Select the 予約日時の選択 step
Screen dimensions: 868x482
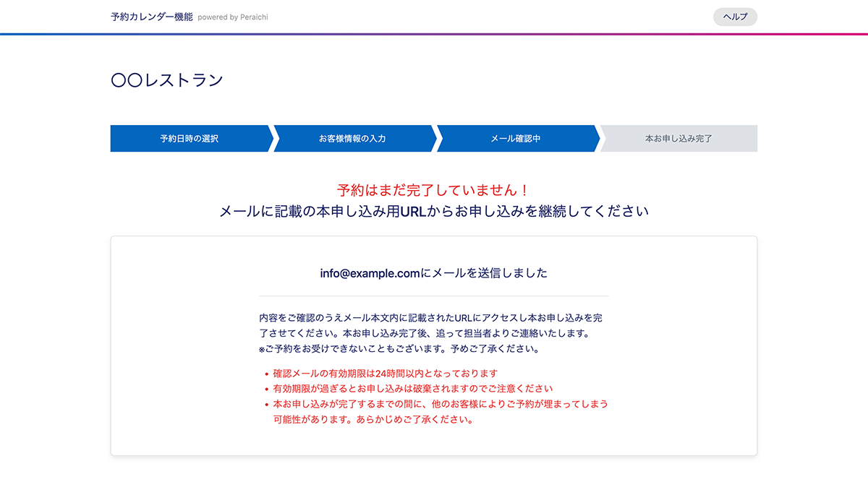(190, 139)
